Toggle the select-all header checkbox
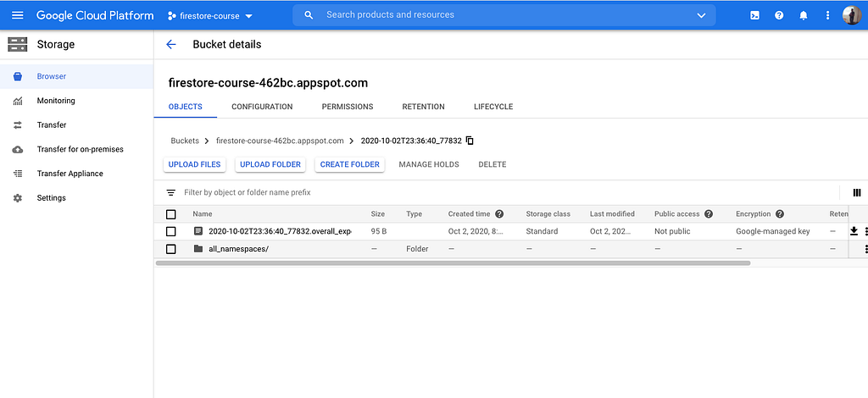Viewport: 868px width, 398px height. (171, 214)
